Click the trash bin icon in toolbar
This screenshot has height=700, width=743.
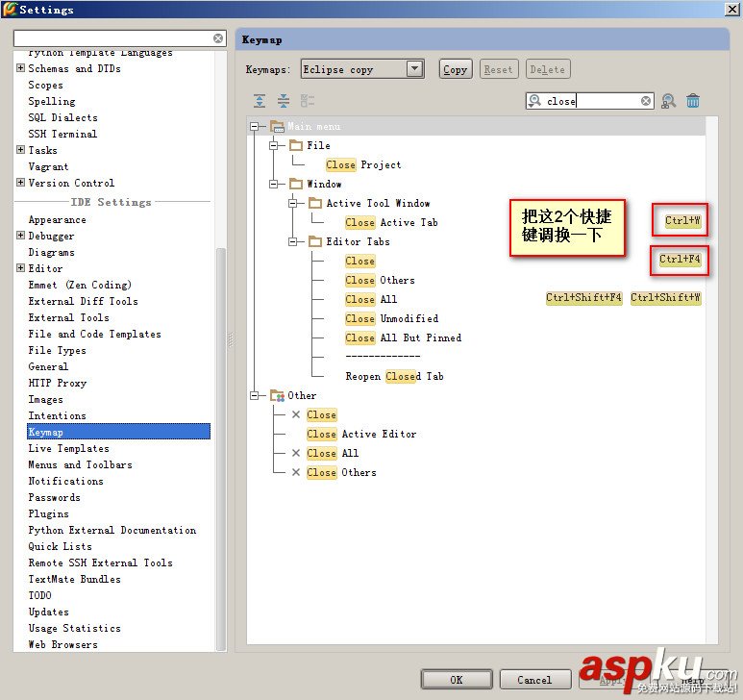pyautogui.click(x=693, y=101)
